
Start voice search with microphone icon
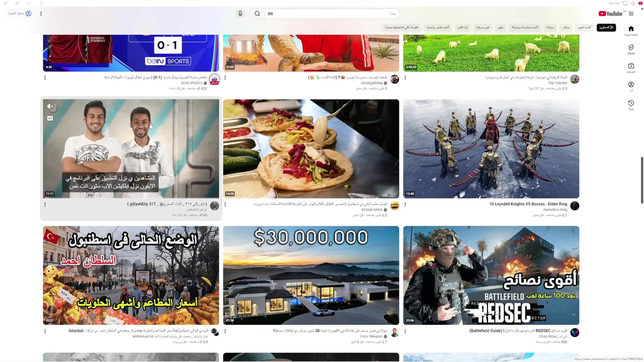click(x=240, y=14)
